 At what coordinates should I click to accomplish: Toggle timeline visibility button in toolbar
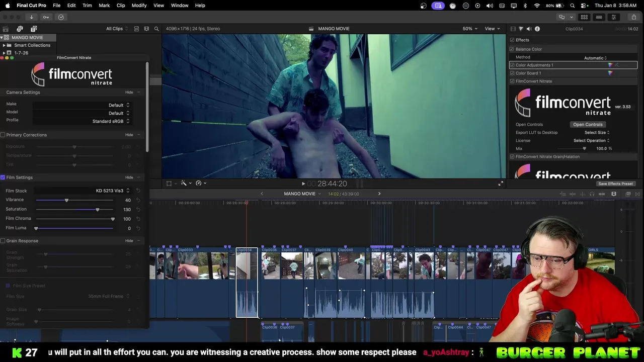click(x=599, y=17)
